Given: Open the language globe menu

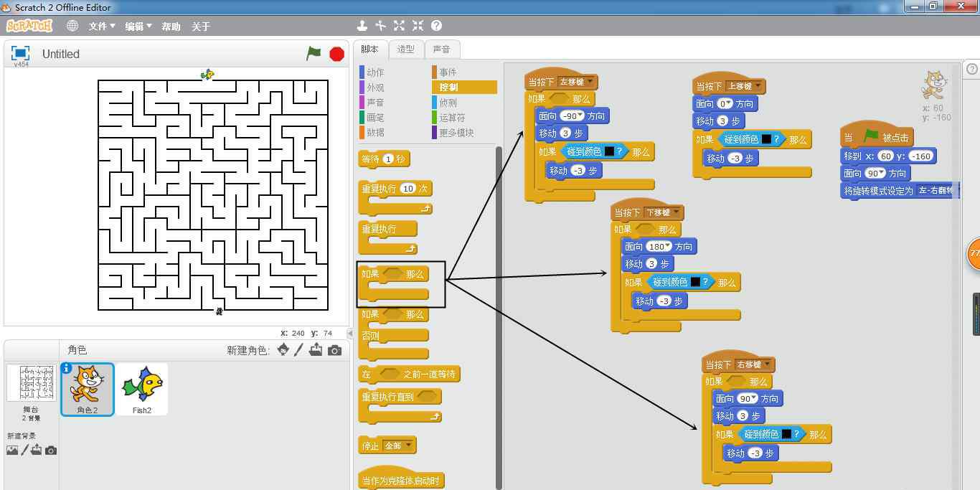Looking at the screenshot, I should tap(72, 26).
